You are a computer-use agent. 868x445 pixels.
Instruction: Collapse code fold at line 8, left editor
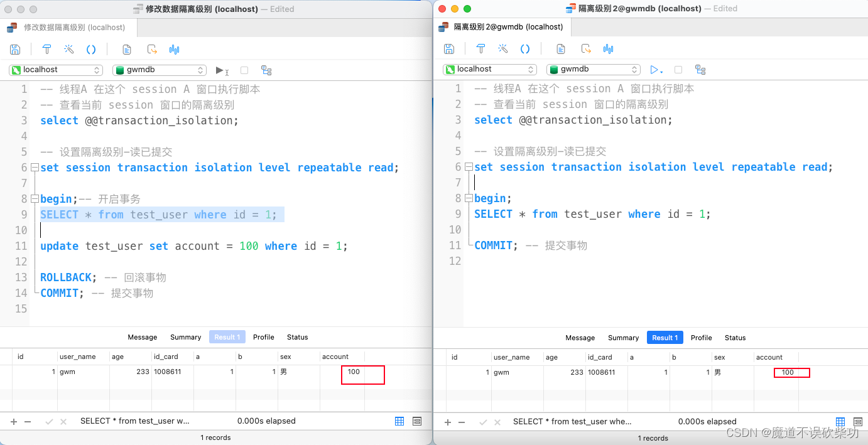[34, 199]
